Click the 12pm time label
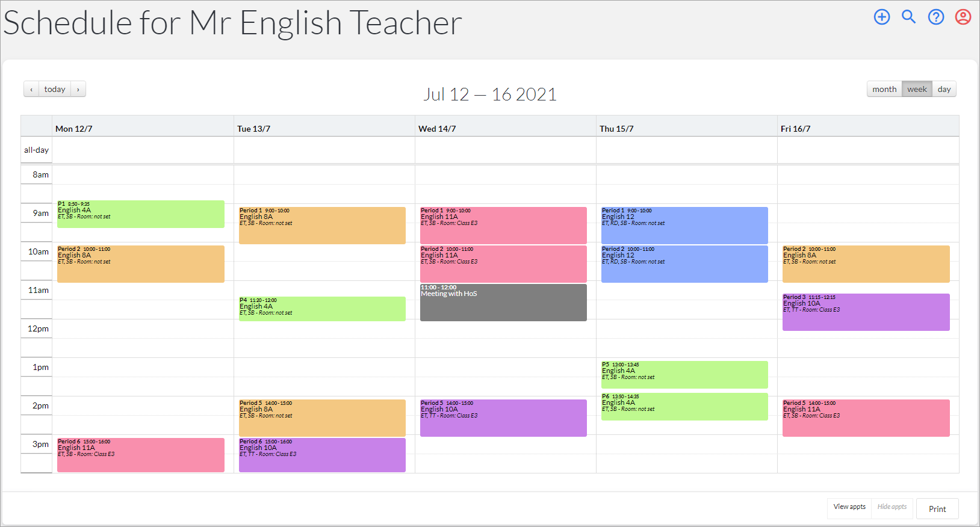The width and height of the screenshot is (980, 527). 38,328
